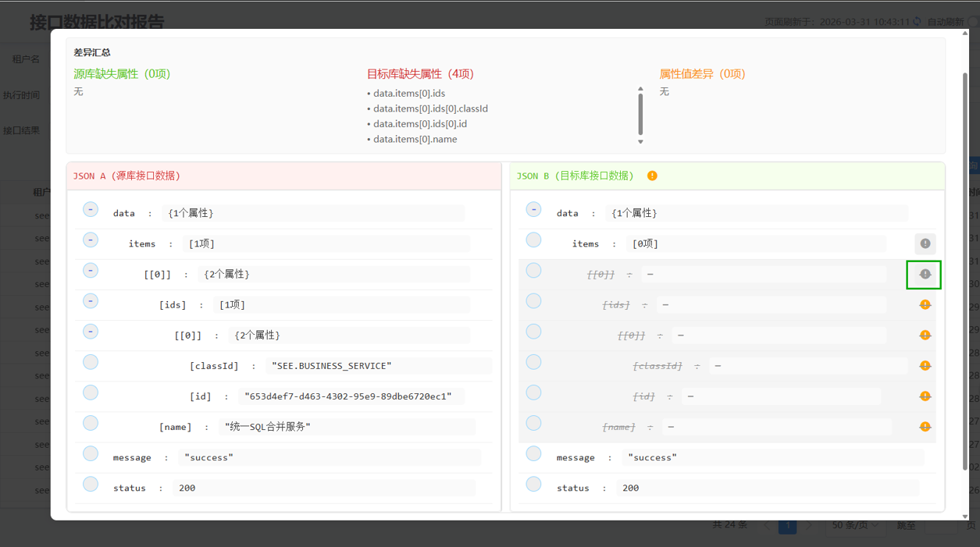The height and width of the screenshot is (547, 980).
Task: Click orange warning icon on JSON B [ids] row
Action: (925, 304)
